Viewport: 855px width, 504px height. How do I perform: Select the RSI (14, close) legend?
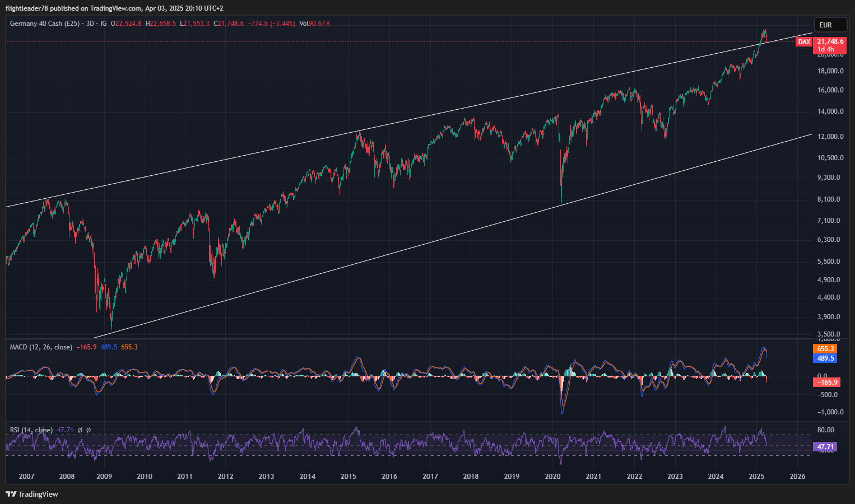31,430
